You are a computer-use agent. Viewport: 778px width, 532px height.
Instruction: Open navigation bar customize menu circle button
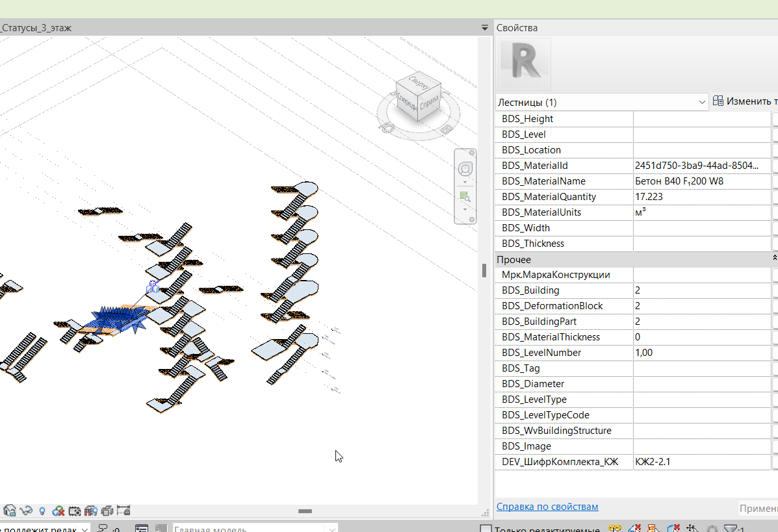click(472, 220)
